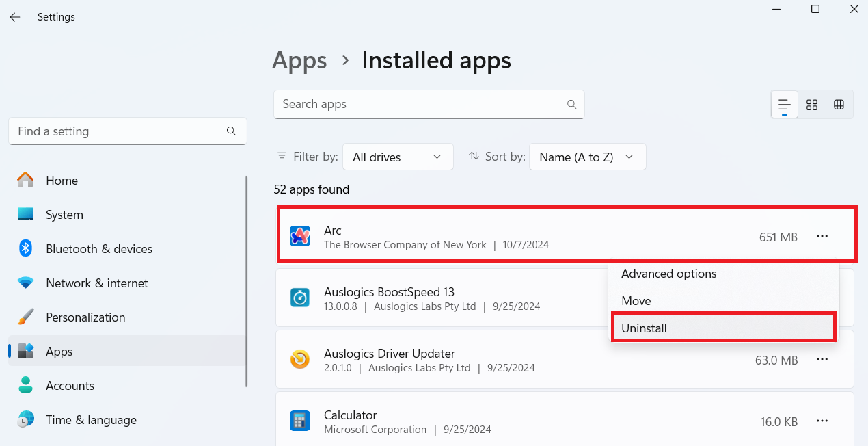Image resolution: width=868 pixels, height=446 pixels.
Task: Click the Search apps field
Action: [x=429, y=105]
